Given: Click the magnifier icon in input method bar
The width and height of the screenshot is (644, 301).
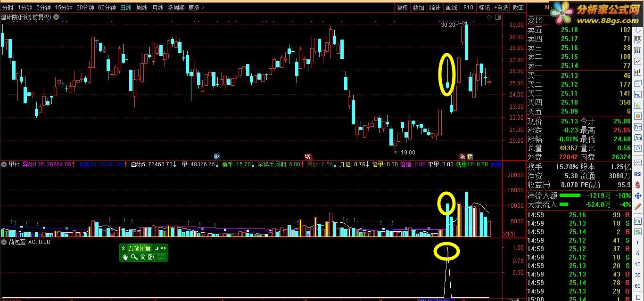Looking at the screenshot, I should pyautogui.click(x=134, y=257).
